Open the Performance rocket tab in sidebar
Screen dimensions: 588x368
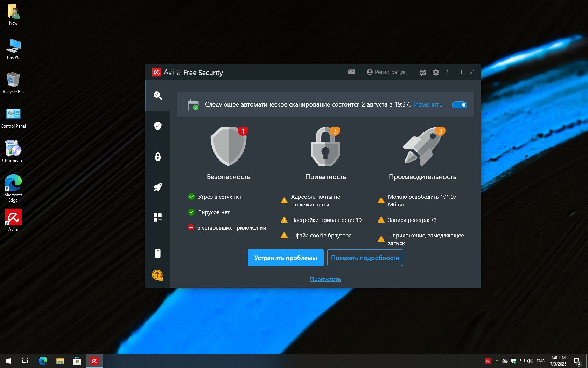coord(158,187)
